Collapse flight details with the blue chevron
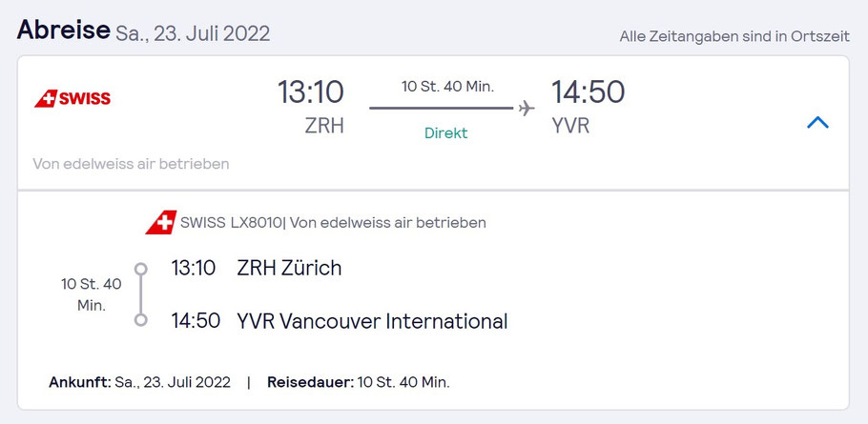Viewport: 868px width, 424px height. [817, 122]
